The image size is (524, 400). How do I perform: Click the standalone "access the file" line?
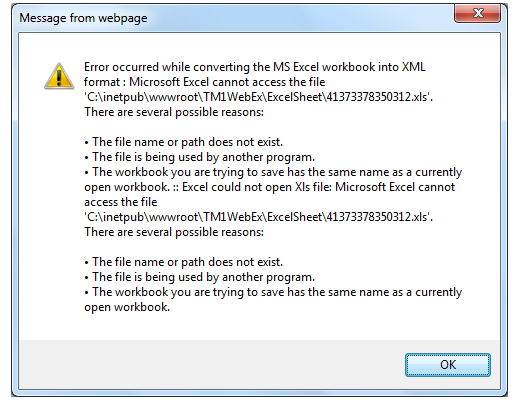pyautogui.click(x=121, y=202)
